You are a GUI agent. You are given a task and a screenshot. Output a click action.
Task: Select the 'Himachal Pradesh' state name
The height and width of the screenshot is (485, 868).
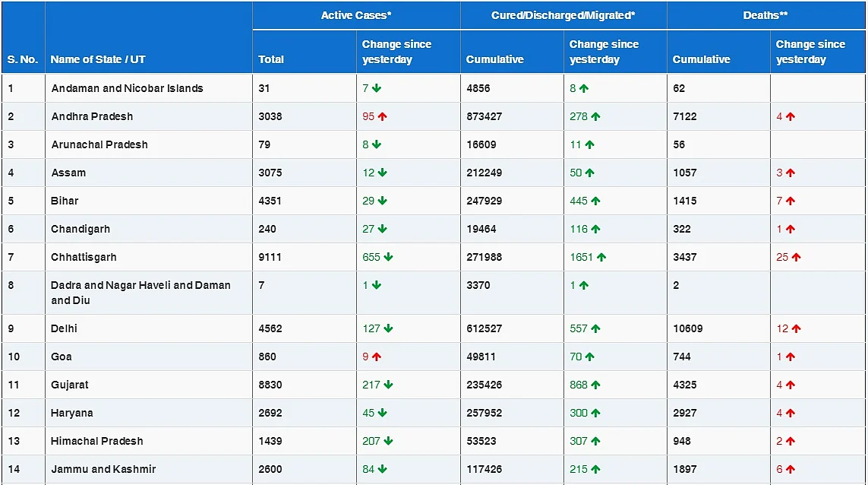[x=97, y=441]
